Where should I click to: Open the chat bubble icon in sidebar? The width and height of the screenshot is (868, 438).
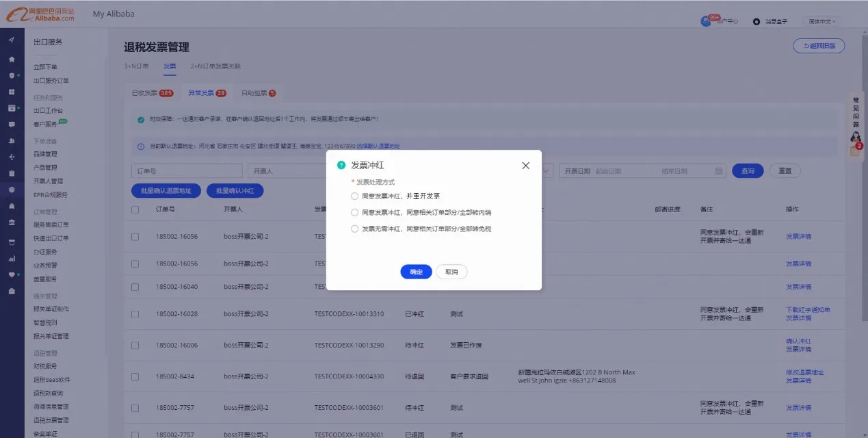click(12, 125)
